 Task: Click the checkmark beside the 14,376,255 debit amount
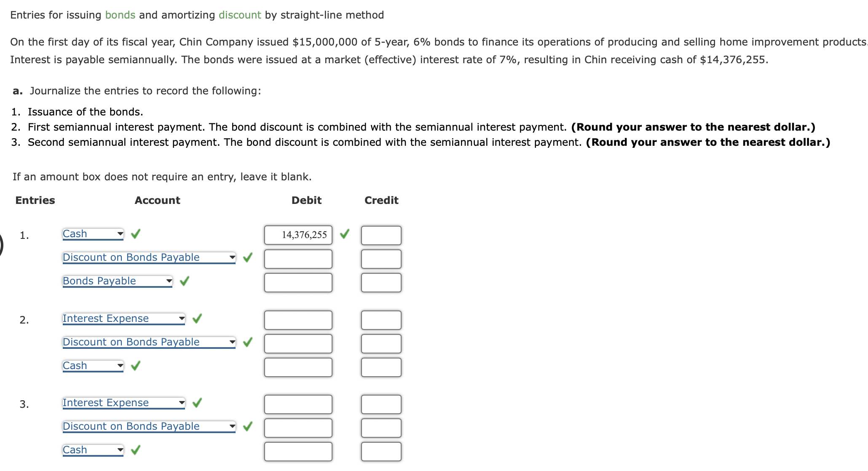click(345, 234)
